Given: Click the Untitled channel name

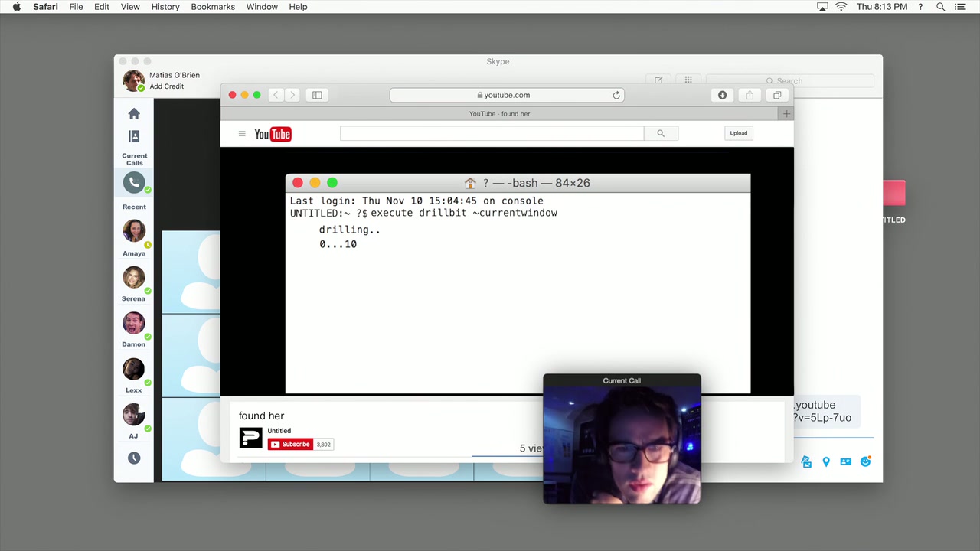Looking at the screenshot, I should (x=279, y=431).
